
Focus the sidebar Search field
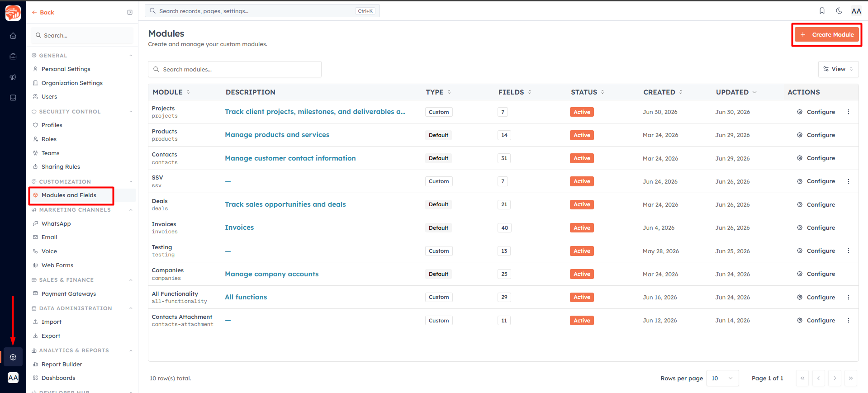(x=82, y=35)
